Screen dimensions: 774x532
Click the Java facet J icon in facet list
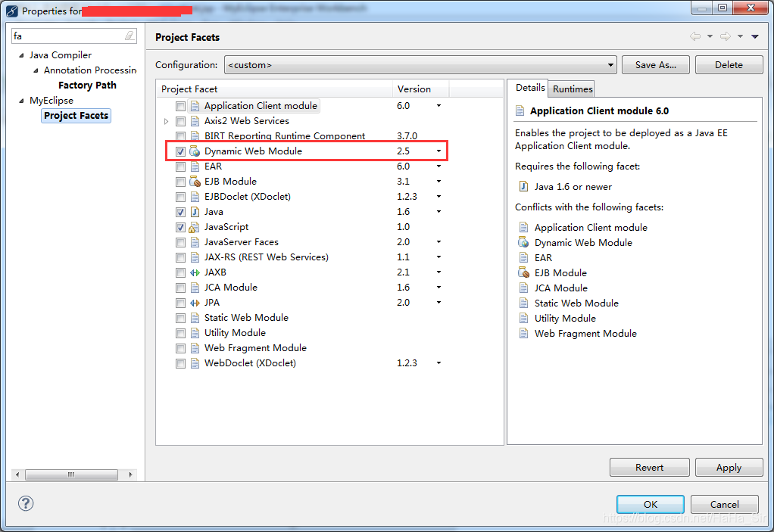point(195,212)
